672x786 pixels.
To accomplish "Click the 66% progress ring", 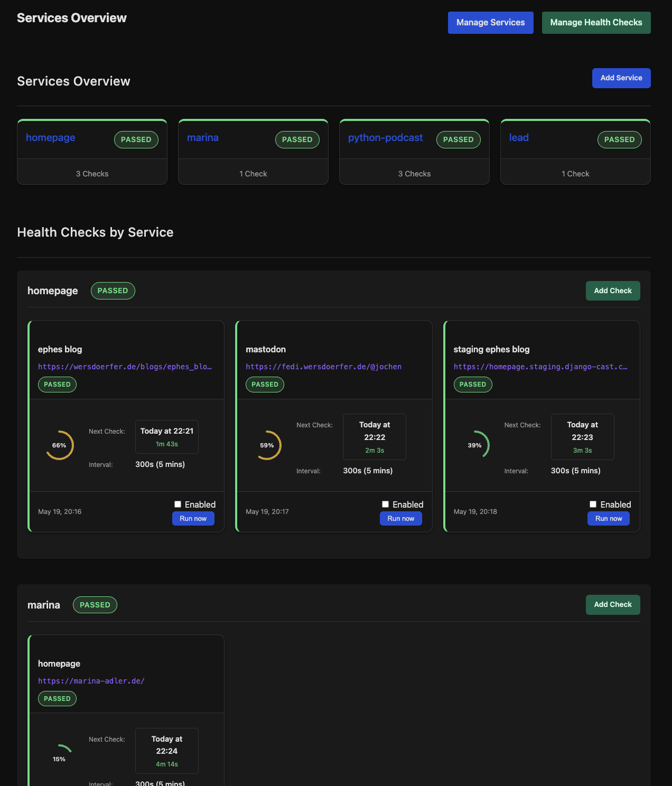I will 59,445.
